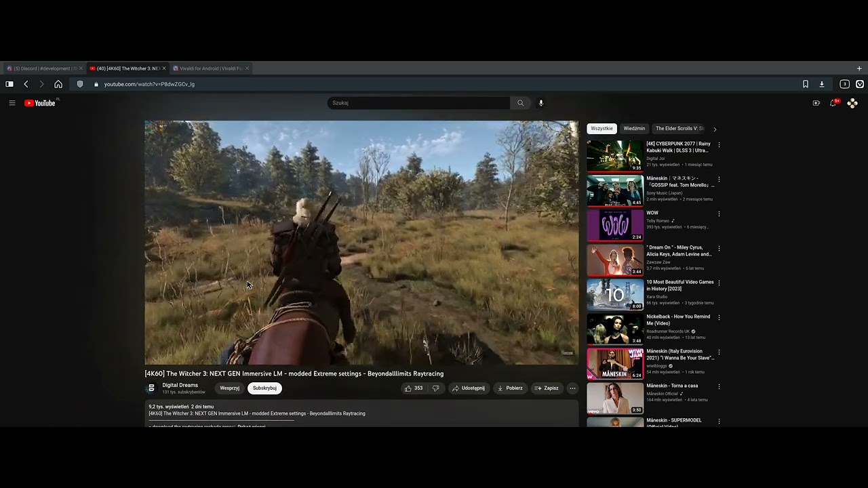Subscribe using the Subskrybuj button

point(264,388)
